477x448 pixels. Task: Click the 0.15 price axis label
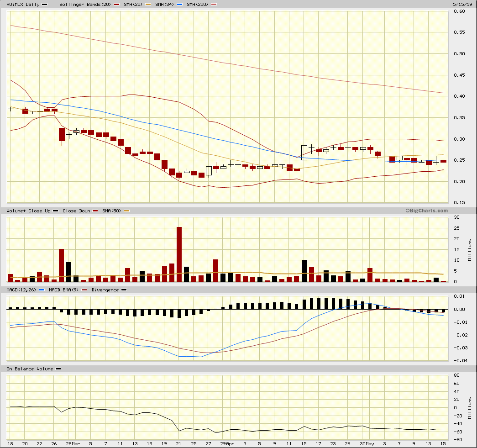point(459,202)
